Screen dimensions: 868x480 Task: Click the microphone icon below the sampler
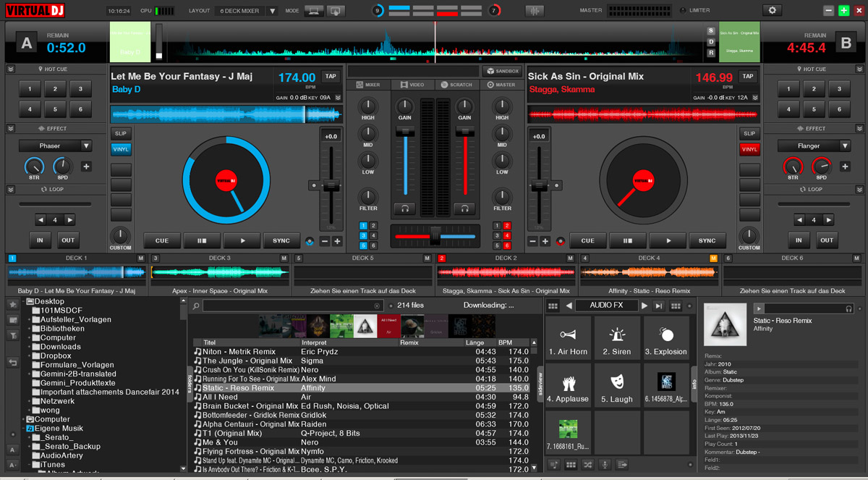point(605,465)
